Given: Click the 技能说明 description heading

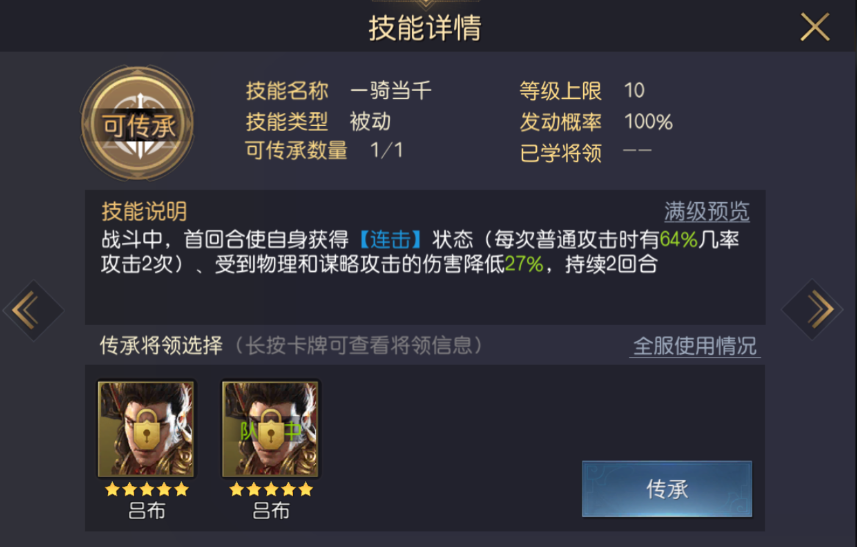Looking at the screenshot, I should tap(144, 211).
